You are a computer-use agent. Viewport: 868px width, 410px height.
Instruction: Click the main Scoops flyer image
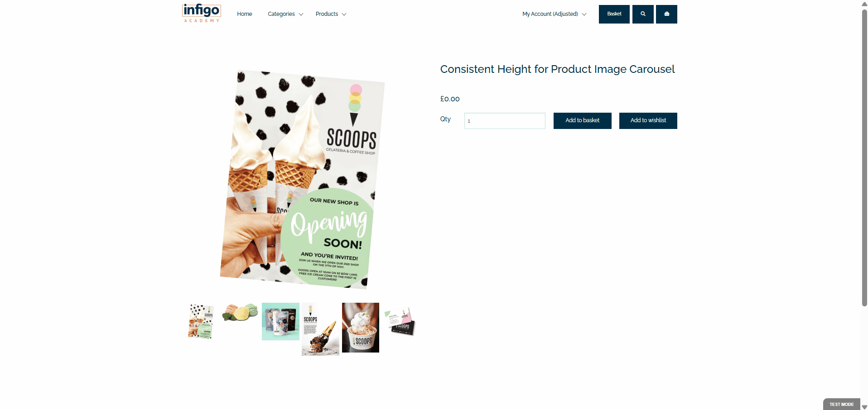(303, 180)
